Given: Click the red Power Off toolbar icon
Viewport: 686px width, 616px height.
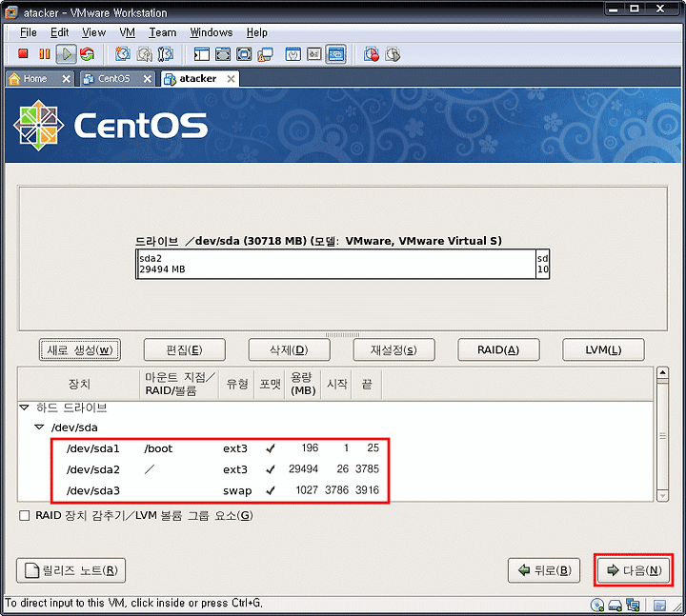Looking at the screenshot, I should tap(23, 54).
